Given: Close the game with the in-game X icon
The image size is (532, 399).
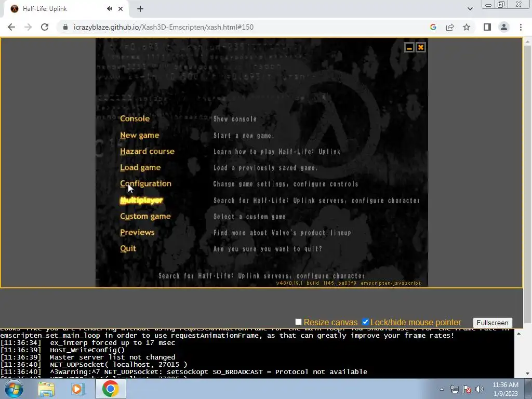Looking at the screenshot, I should pyautogui.click(x=421, y=47).
